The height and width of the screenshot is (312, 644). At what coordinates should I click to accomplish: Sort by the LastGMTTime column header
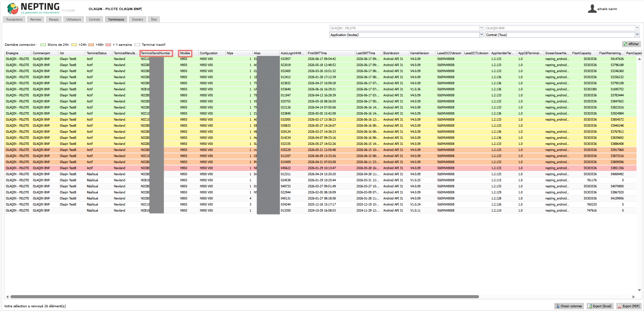[368, 53]
